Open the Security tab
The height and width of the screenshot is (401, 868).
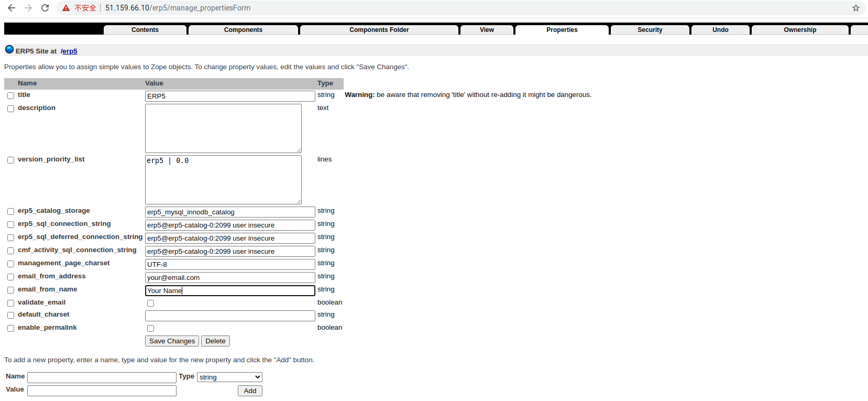click(x=650, y=30)
